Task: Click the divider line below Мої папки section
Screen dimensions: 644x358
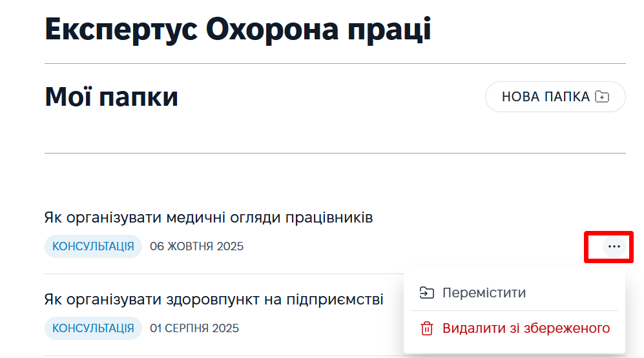Action: tap(335, 154)
